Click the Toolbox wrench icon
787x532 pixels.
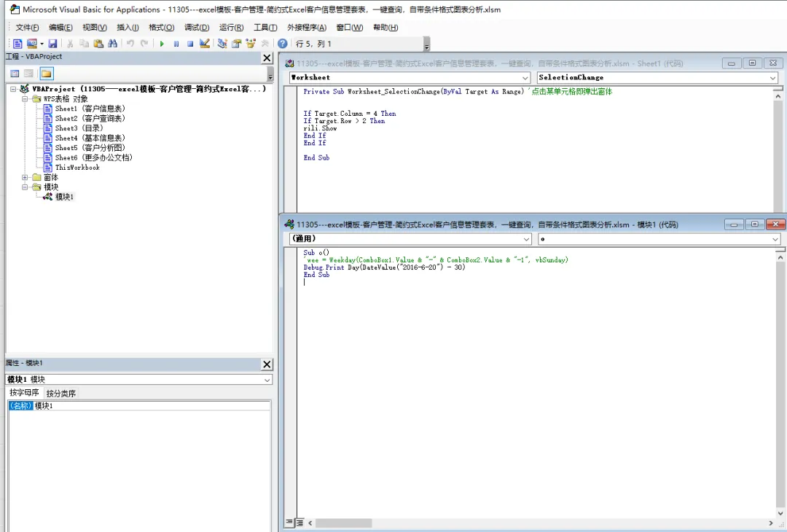[x=265, y=44]
